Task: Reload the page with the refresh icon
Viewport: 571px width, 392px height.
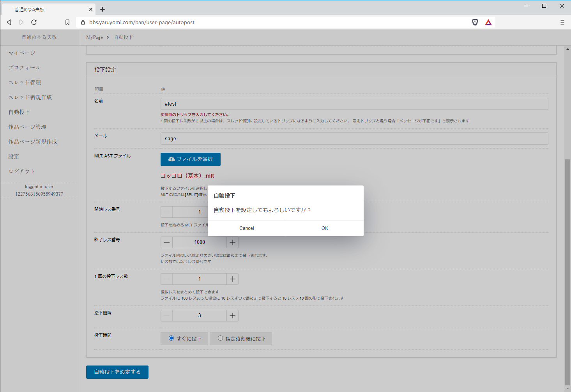Action: click(x=34, y=22)
